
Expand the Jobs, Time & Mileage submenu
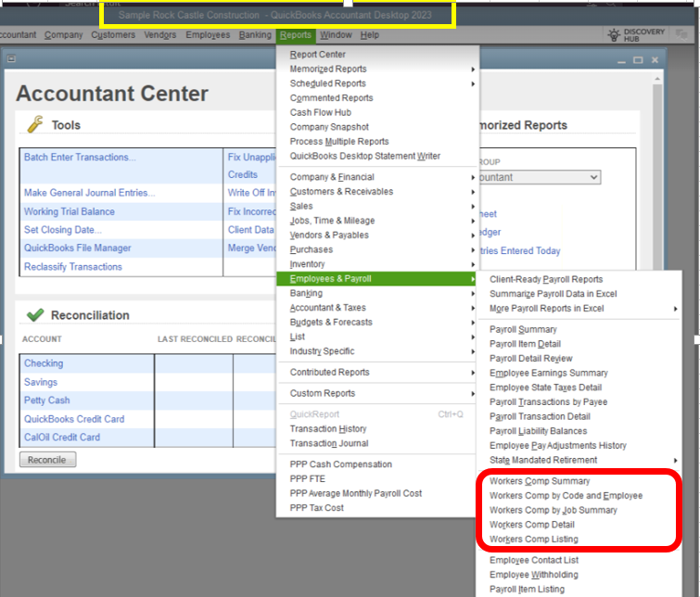click(x=473, y=221)
